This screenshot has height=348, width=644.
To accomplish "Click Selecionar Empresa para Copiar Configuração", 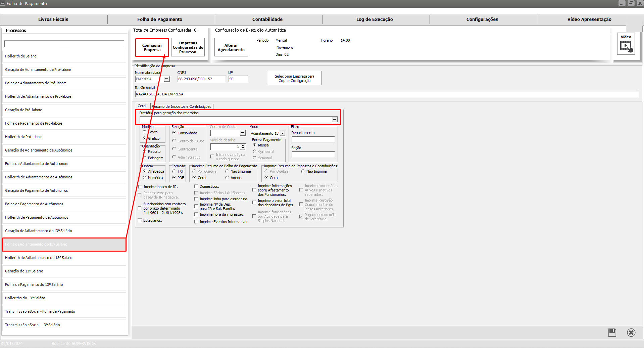I will click(x=295, y=78).
